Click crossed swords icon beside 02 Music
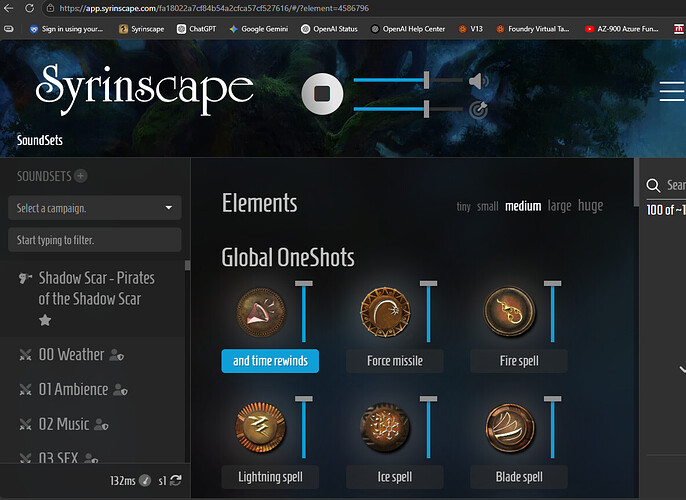The width and height of the screenshot is (686, 500). tap(25, 424)
